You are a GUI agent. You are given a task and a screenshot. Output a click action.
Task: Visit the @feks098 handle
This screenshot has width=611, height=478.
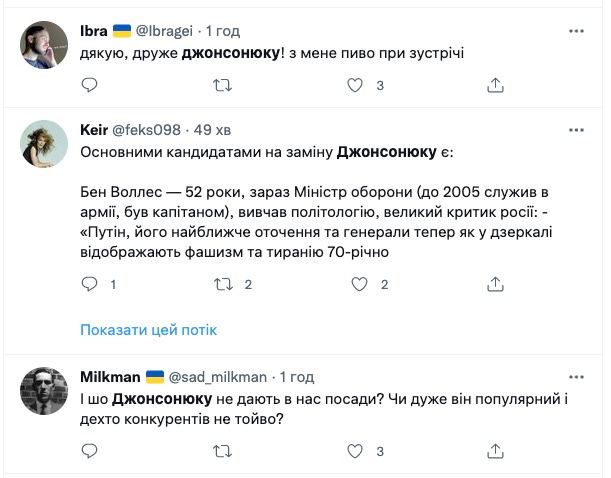click(154, 131)
